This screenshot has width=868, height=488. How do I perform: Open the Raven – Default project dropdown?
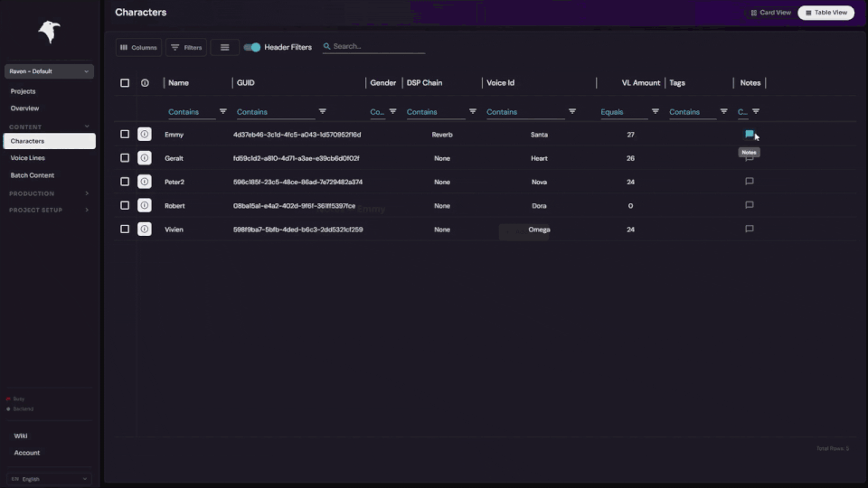[x=49, y=71]
